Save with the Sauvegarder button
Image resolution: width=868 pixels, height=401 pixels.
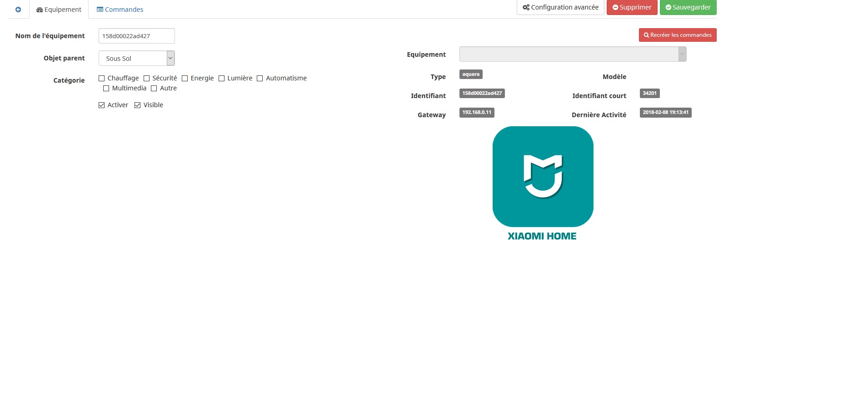coord(688,7)
